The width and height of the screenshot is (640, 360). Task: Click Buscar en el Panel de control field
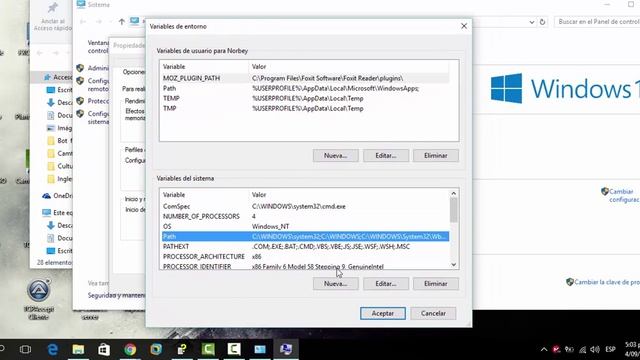tap(597, 22)
